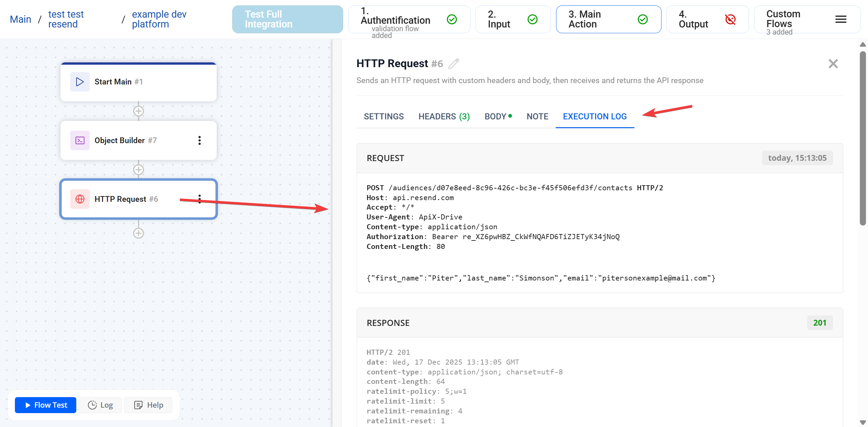
Task: Click the Start Main node play icon
Action: tap(80, 81)
